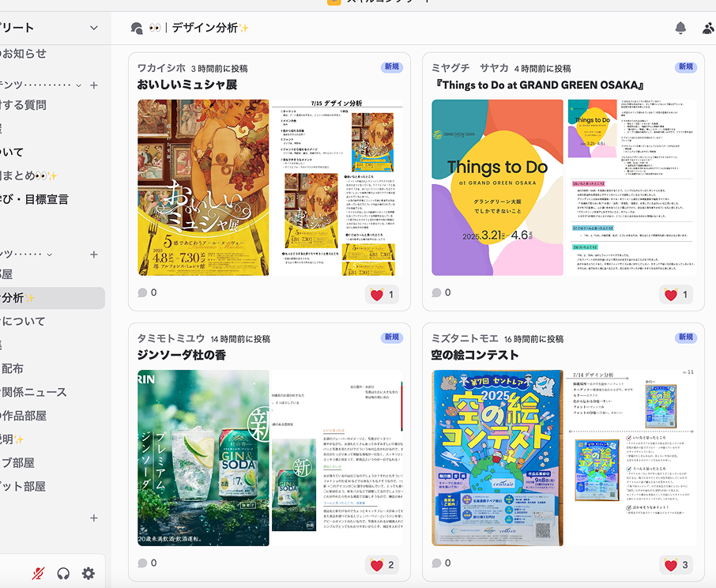Open the 空の絵コンテスト poster thumbnail
The height and width of the screenshot is (588, 716).
[496, 458]
